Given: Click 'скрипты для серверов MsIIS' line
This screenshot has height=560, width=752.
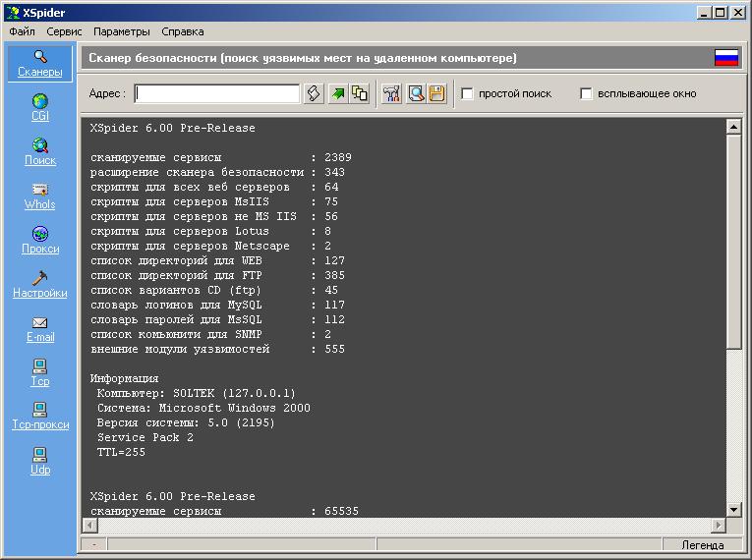Looking at the screenshot, I should coord(214,201).
